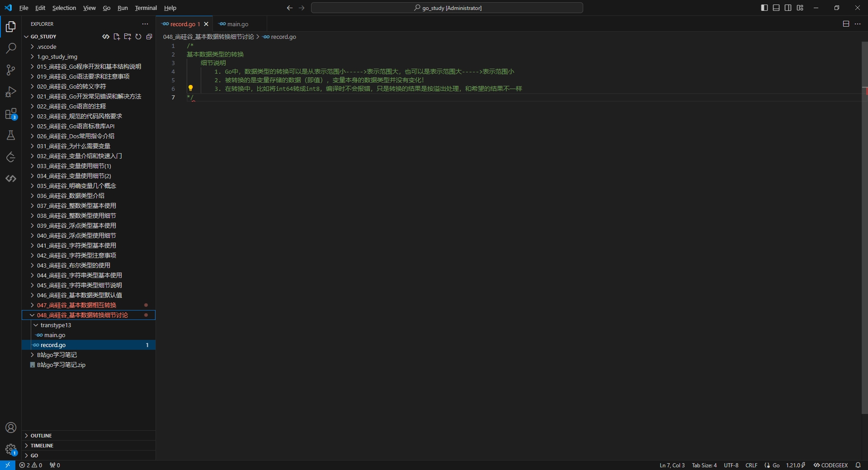Click New Folder icon in explorer header

pos(127,37)
